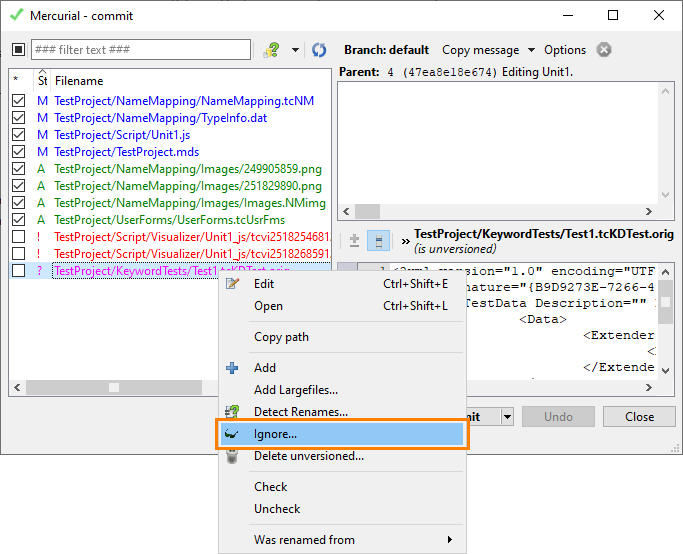Click the filter text input field
The image size is (683, 554).
[140, 50]
